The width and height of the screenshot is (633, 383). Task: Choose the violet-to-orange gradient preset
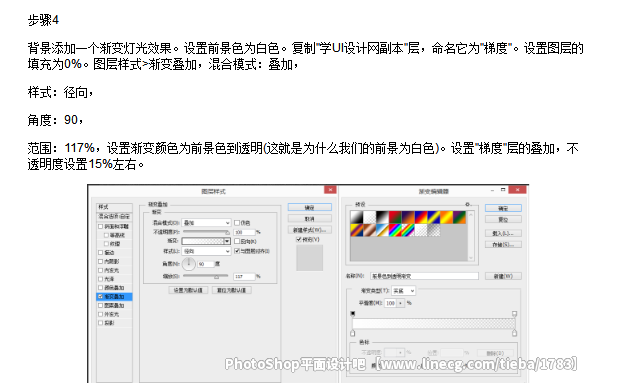pos(408,217)
